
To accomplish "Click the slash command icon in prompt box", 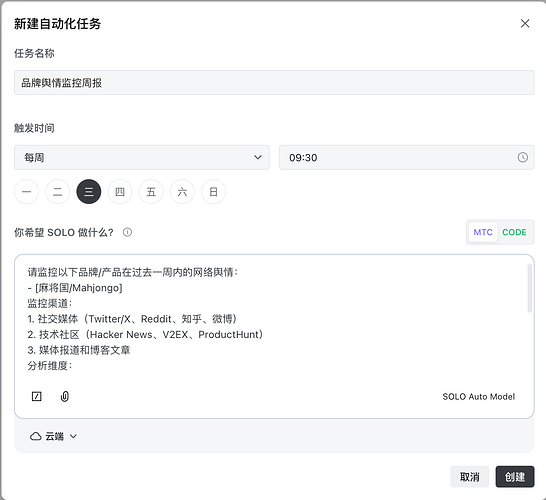I will (x=37, y=396).
